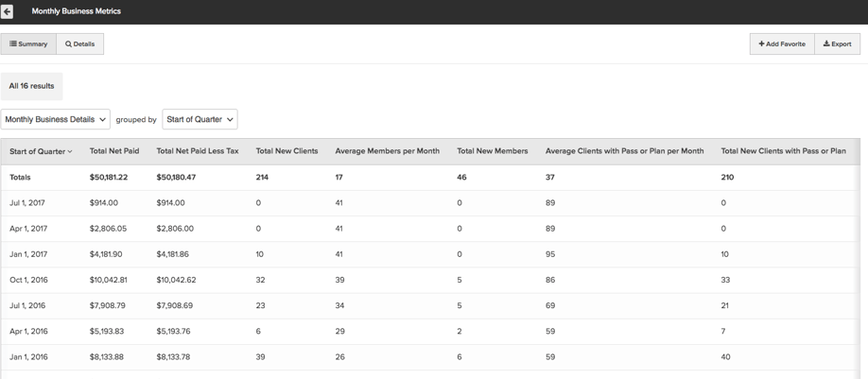Click Average Members per Month header

[387, 151]
